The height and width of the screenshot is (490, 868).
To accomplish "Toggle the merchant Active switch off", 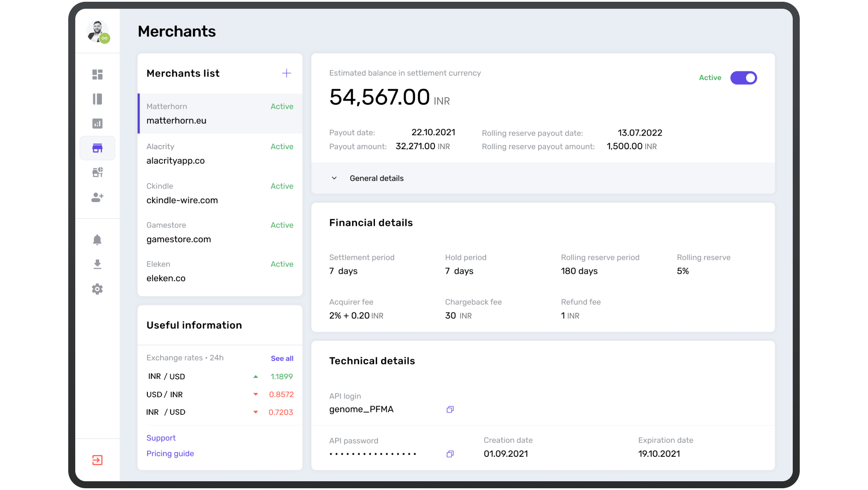I will point(743,78).
